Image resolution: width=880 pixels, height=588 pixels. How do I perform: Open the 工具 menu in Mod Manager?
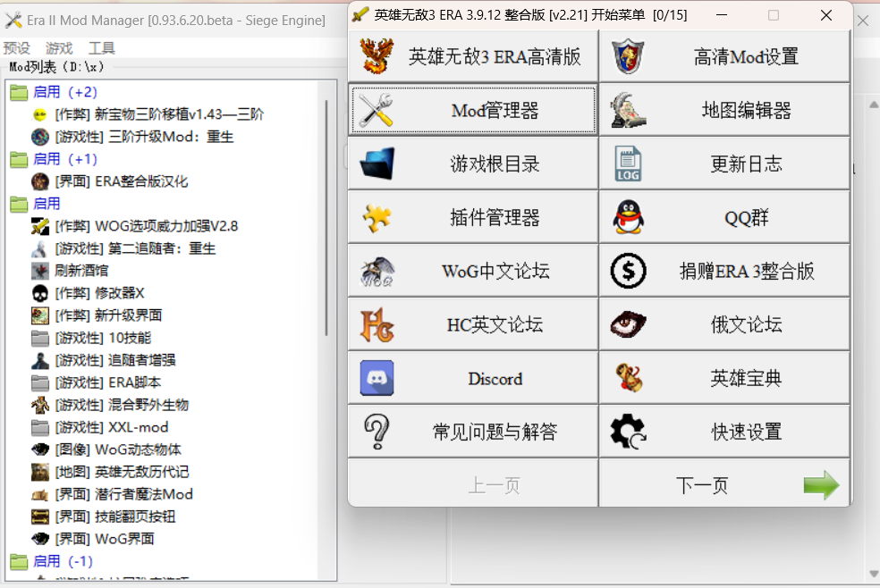[102, 48]
